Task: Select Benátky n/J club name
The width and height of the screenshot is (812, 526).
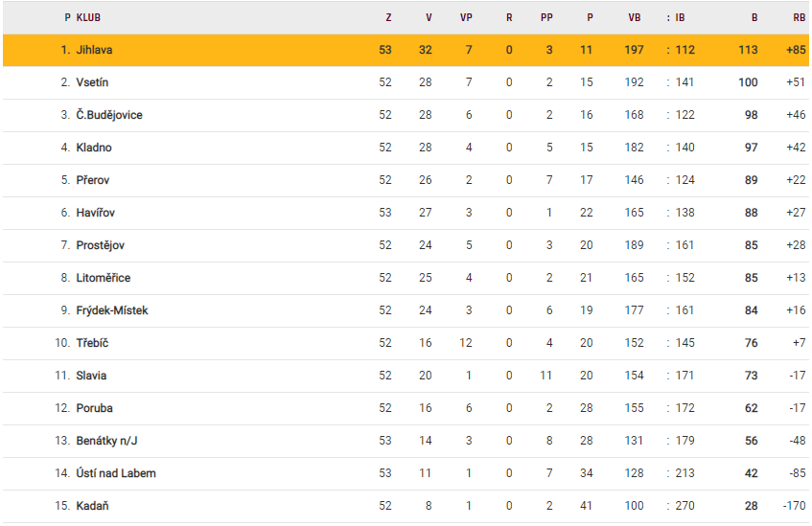Action: click(x=108, y=441)
